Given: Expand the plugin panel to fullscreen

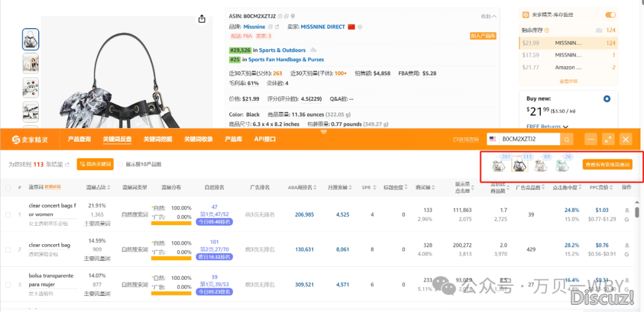Looking at the screenshot, I should [608, 139].
